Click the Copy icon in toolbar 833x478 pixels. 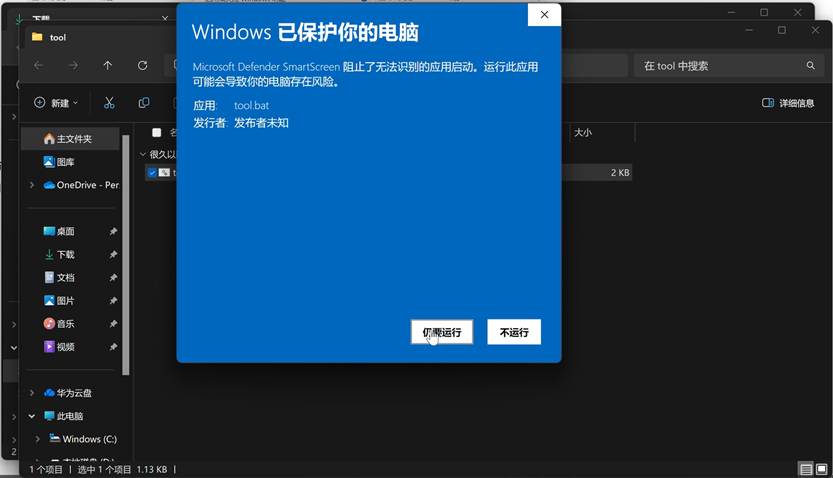point(144,103)
